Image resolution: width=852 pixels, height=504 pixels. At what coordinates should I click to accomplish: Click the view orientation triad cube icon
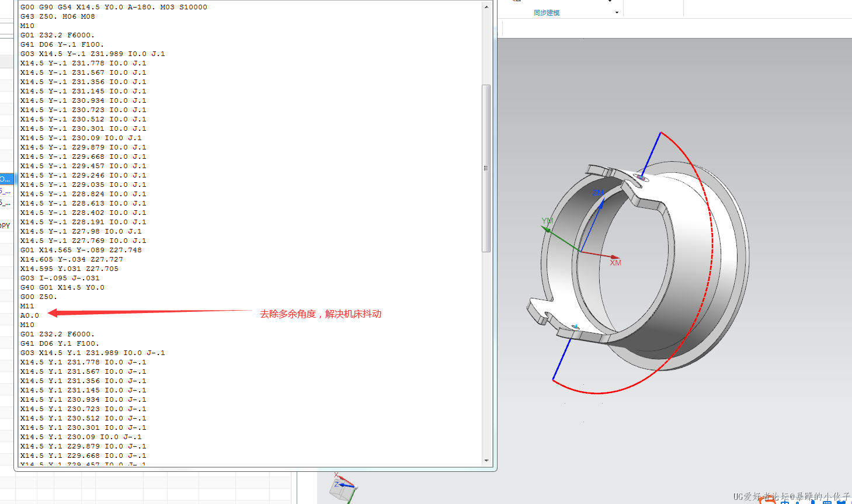tap(343, 488)
